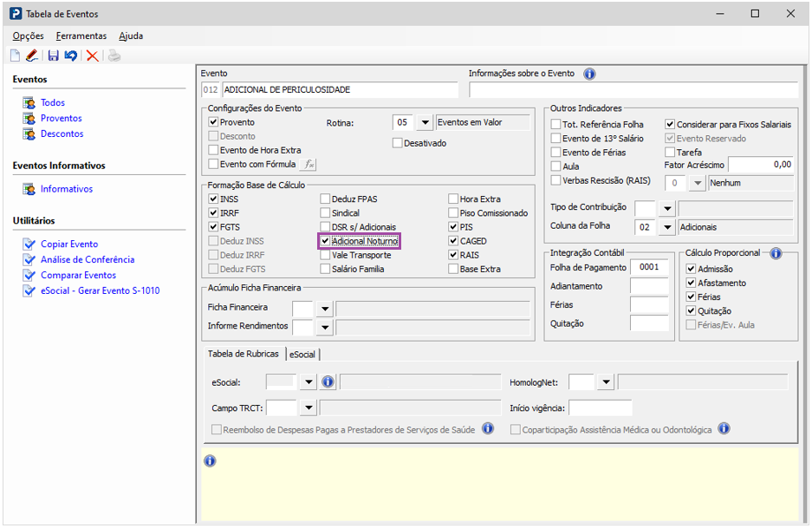Open the Ferramentas menu
Image resolution: width=812 pixels, height=528 pixels.
81,36
